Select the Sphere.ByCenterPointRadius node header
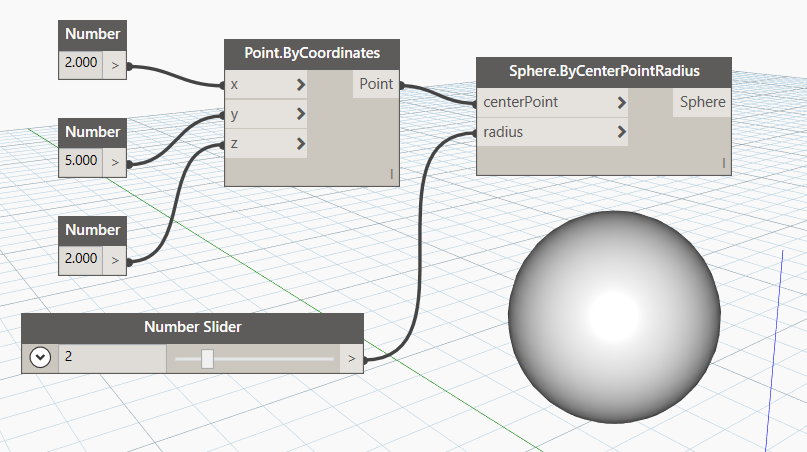The width and height of the screenshot is (807, 452). [x=604, y=72]
